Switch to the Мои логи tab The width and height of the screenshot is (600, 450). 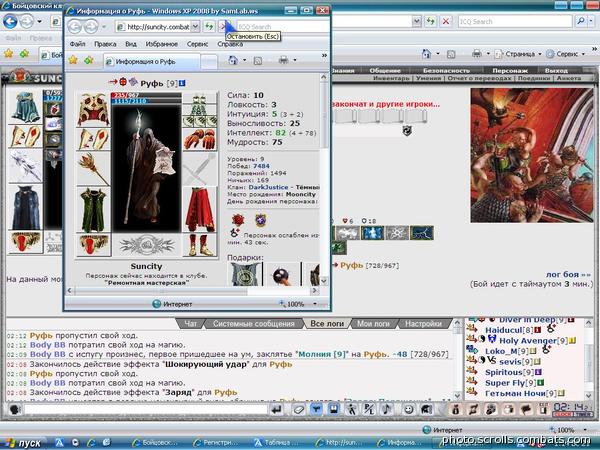(x=373, y=324)
